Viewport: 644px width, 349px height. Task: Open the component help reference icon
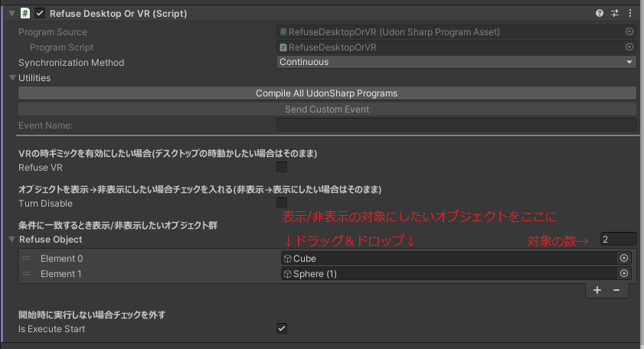click(x=600, y=13)
